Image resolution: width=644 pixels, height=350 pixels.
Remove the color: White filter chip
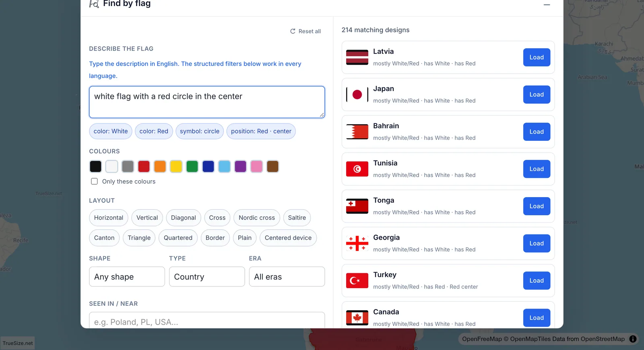tap(111, 131)
